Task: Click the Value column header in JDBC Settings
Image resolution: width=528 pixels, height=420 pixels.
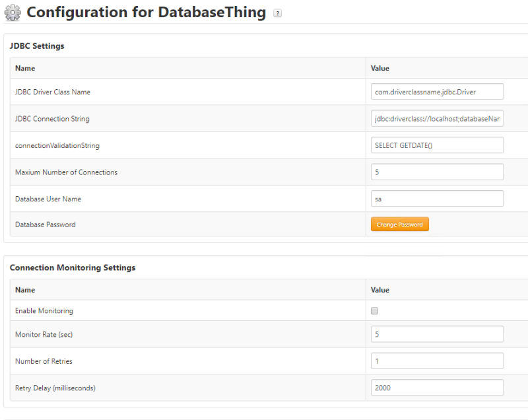Action: pyautogui.click(x=380, y=68)
